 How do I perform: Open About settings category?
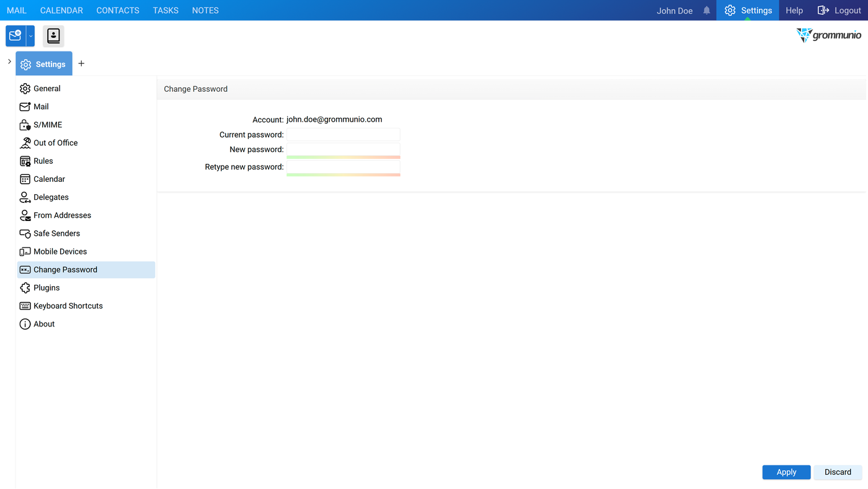[44, 324]
